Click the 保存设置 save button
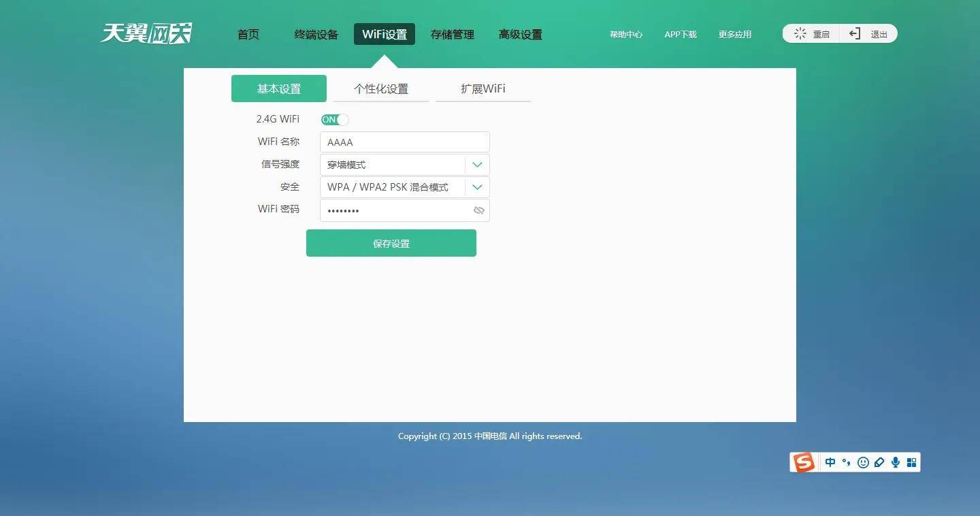The height and width of the screenshot is (516, 980). click(391, 243)
